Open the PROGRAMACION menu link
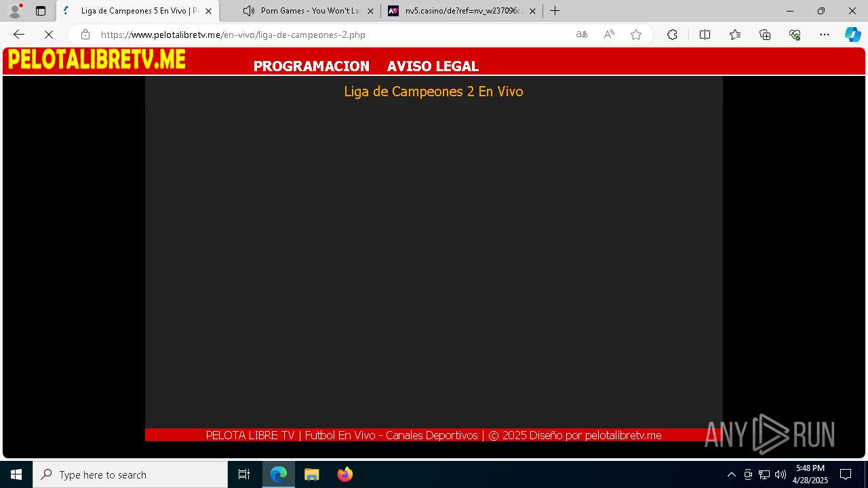The image size is (868, 488). tap(311, 66)
